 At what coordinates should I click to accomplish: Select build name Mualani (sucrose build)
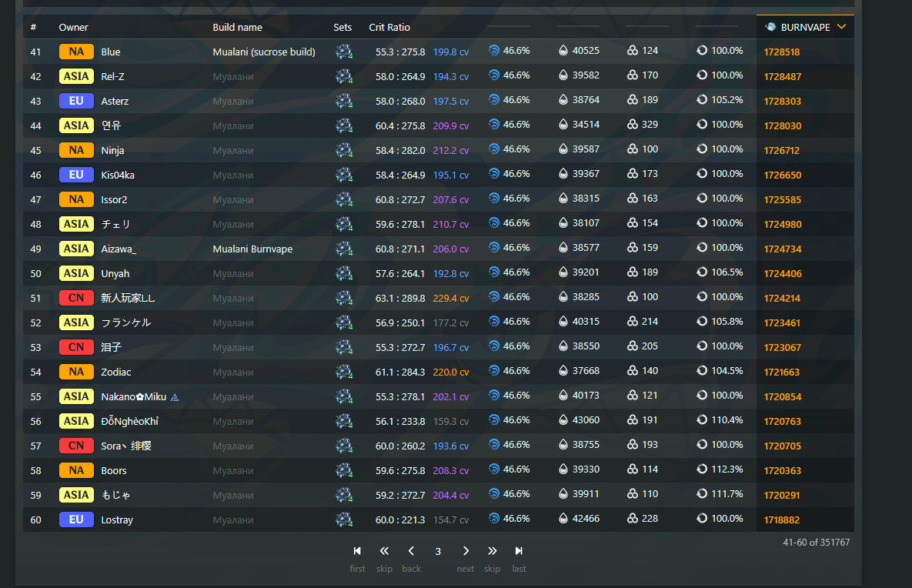coord(264,52)
